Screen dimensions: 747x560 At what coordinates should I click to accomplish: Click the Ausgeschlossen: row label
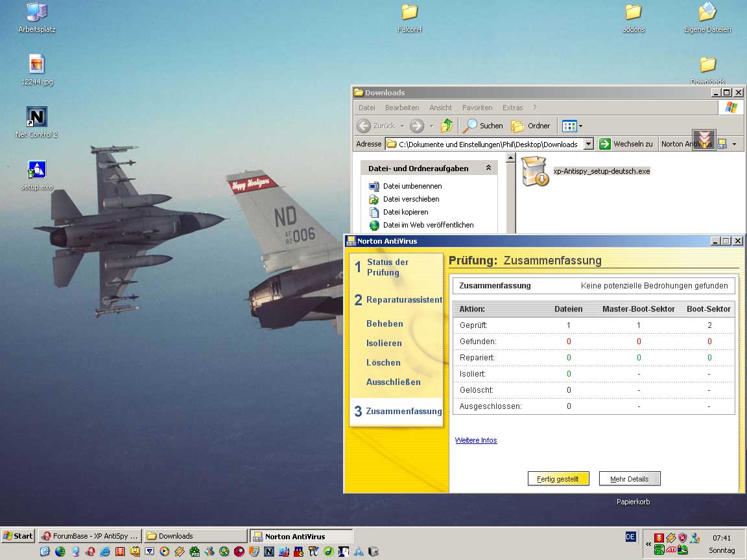click(x=491, y=406)
